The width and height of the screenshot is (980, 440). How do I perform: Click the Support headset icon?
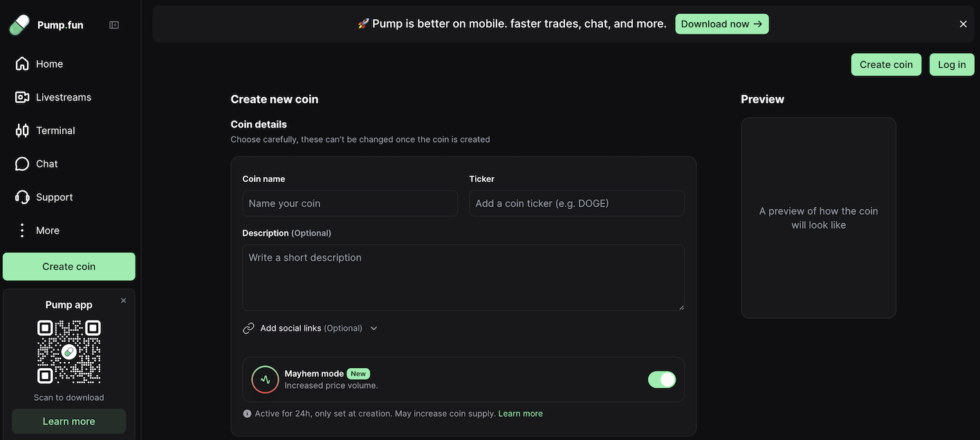click(22, 197)
